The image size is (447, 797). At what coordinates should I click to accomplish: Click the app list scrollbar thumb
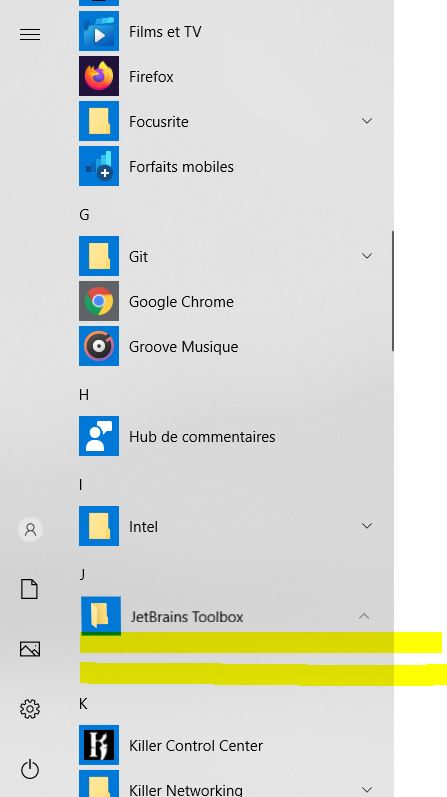pos(393,290)
